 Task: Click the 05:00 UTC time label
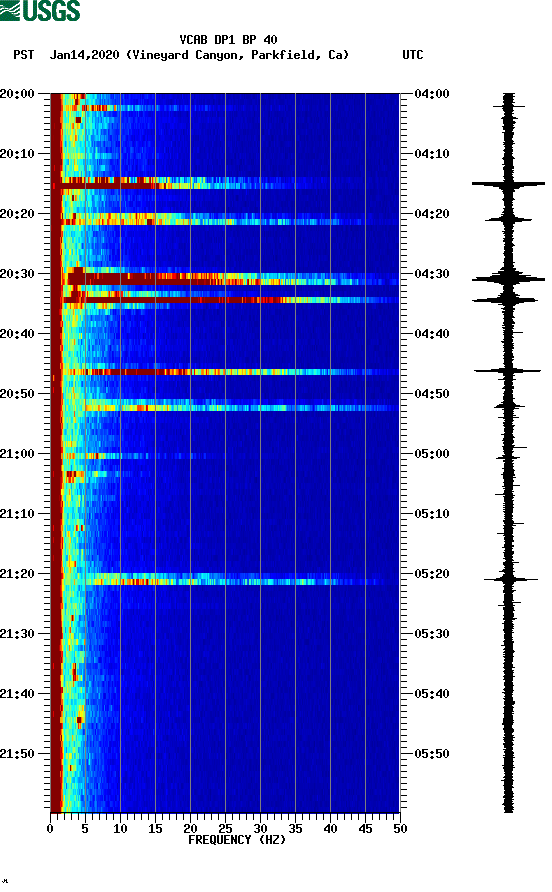tap(432, 454)
